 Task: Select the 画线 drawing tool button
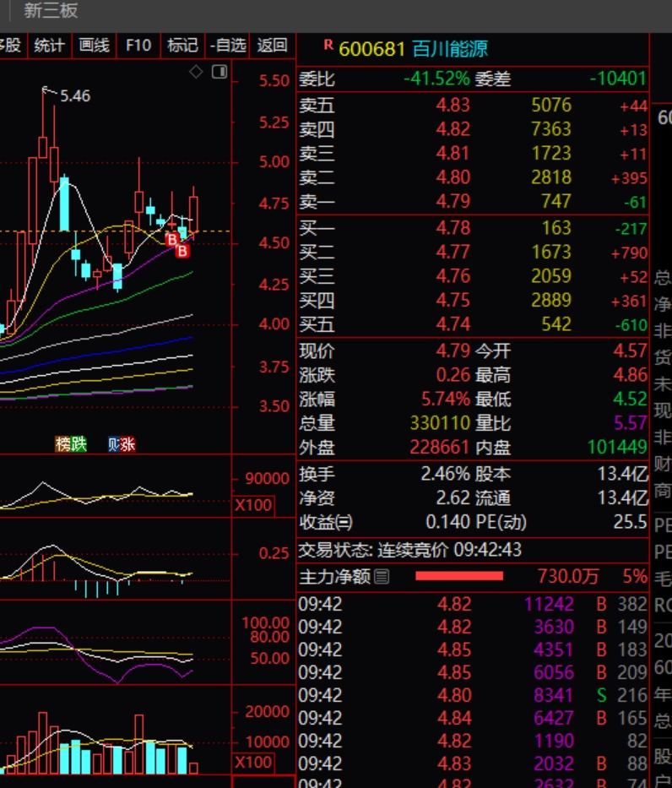[x=94, y=46]
